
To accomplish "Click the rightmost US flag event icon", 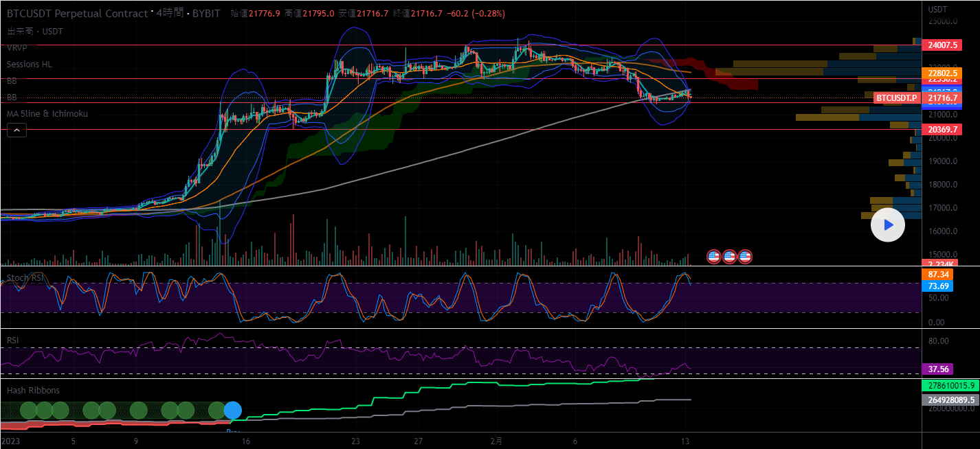I will pos(745,257).
